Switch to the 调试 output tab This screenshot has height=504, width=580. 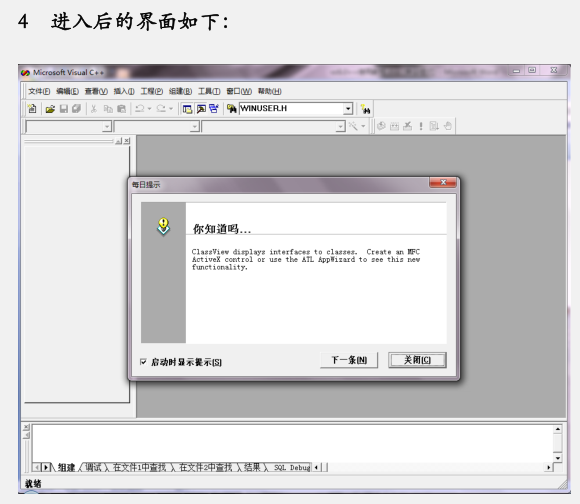[93, 467]
